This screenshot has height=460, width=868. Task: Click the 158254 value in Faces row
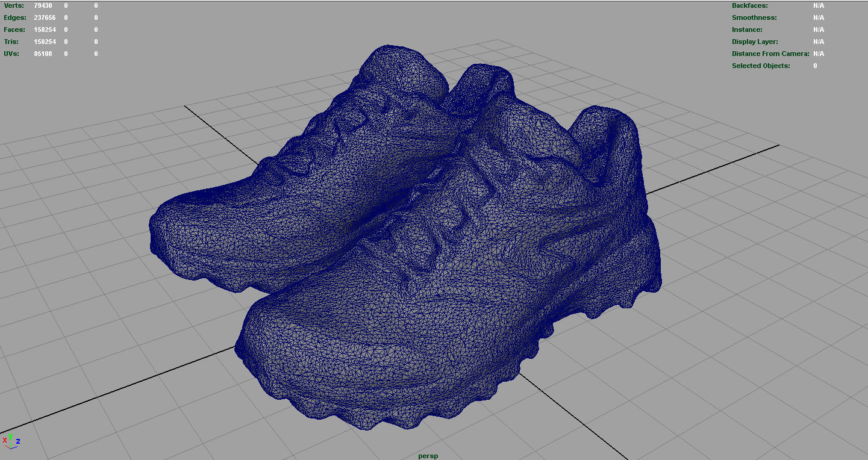coord(45,30)
